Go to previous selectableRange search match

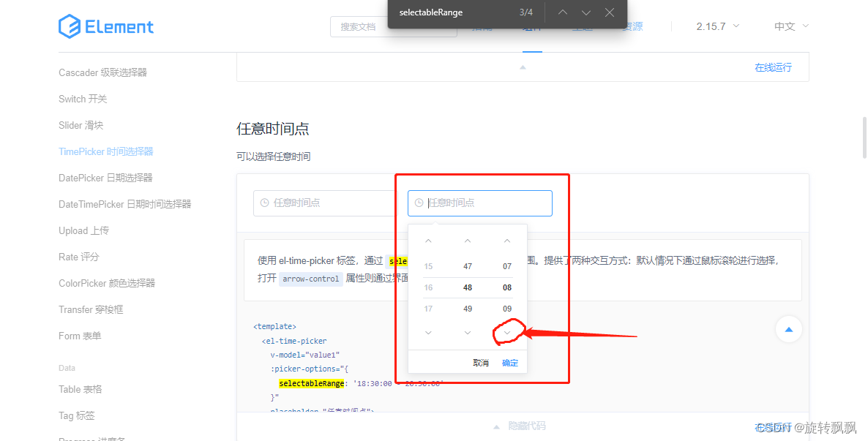[x=562, y=12]
